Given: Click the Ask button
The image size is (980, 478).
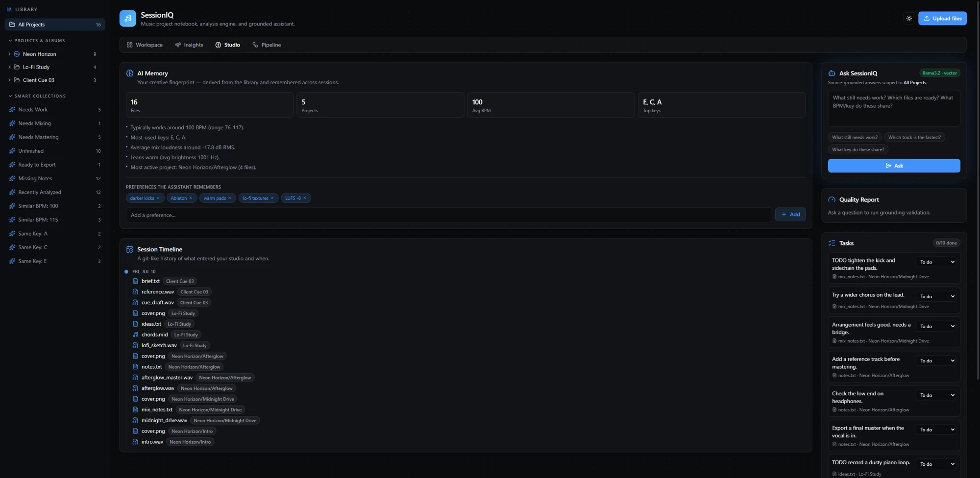Looking at the screenshot, I should click(x=894, y=166).
